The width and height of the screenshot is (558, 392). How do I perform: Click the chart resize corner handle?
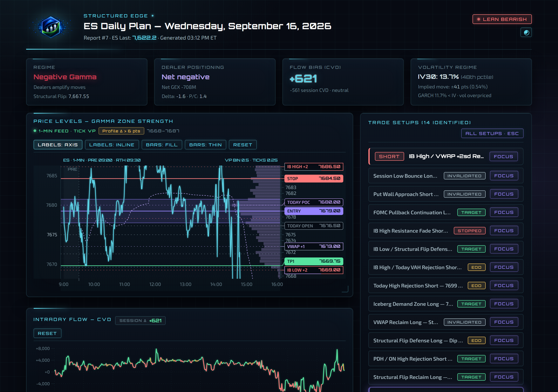(345, 289)
